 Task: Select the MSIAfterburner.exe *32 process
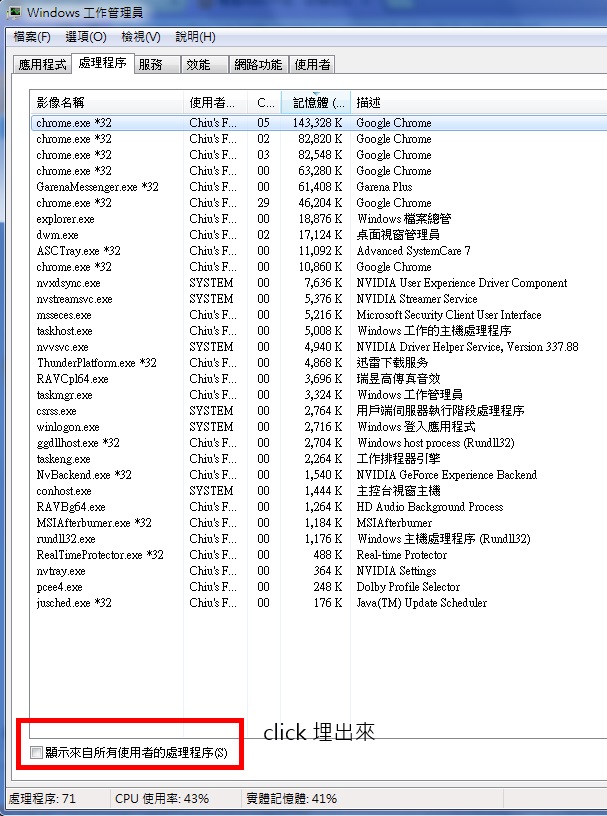coord(318,523)
